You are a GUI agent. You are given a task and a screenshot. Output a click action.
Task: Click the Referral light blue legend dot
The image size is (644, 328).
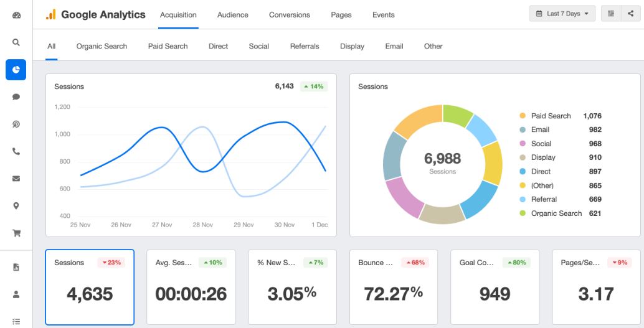pyautogui.click(x=523, y=200)
